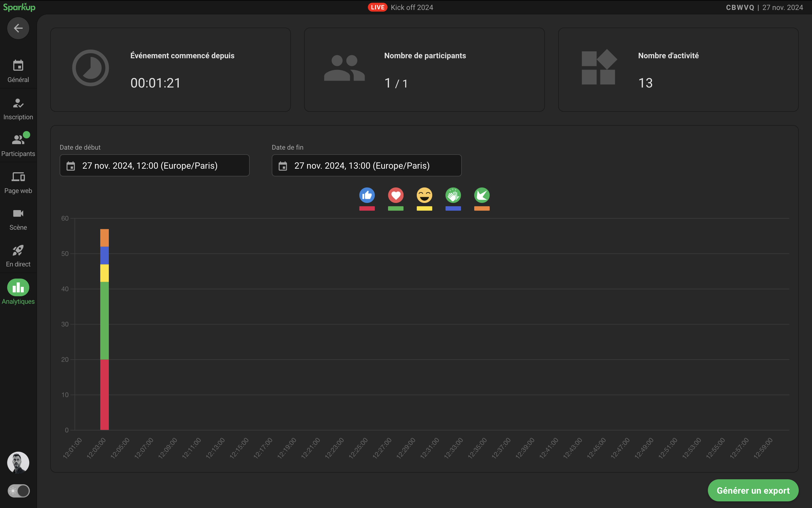Click the stacked bar at 12:03
812x508 pixels.
click(x=104, y=329)
